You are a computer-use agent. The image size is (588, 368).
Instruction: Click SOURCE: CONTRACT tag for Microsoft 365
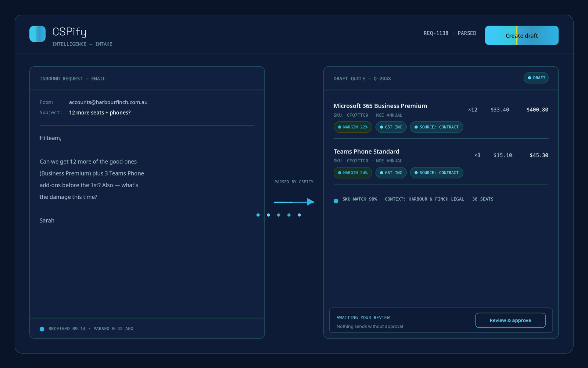point(437,127)
